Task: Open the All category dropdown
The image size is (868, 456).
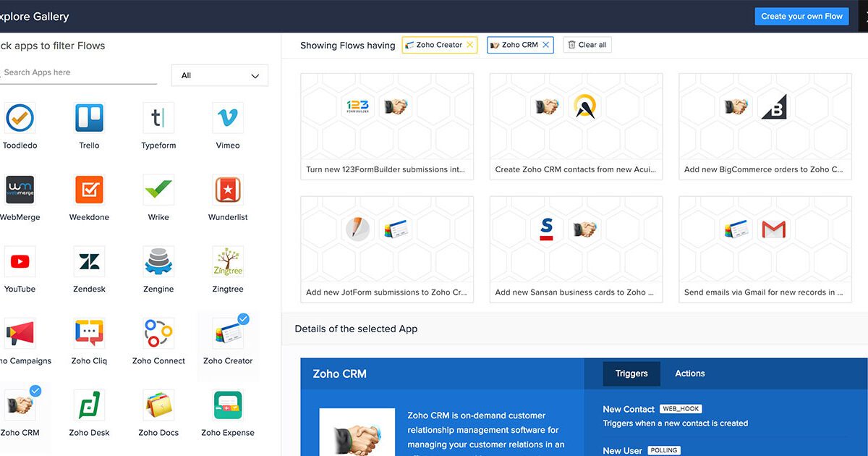Action: tap(219, 75)
